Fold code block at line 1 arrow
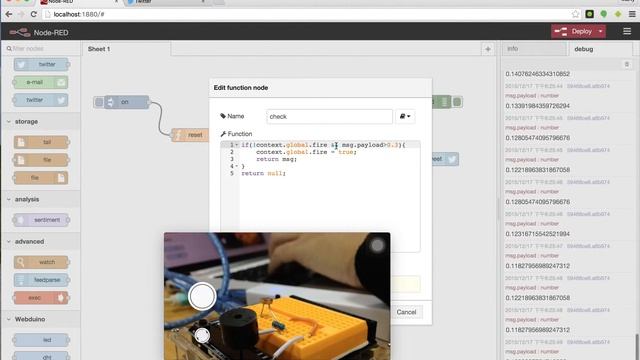640x360 pixels. [237, 145]
